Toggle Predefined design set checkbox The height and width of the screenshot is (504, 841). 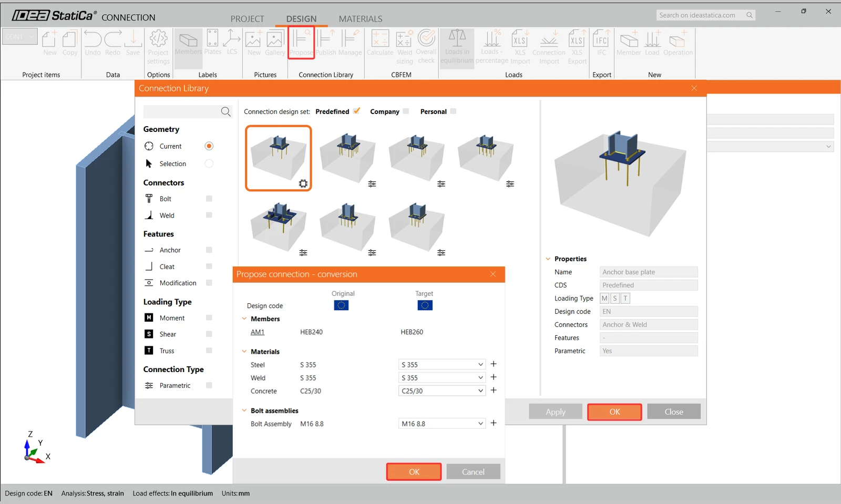[357, 111]
